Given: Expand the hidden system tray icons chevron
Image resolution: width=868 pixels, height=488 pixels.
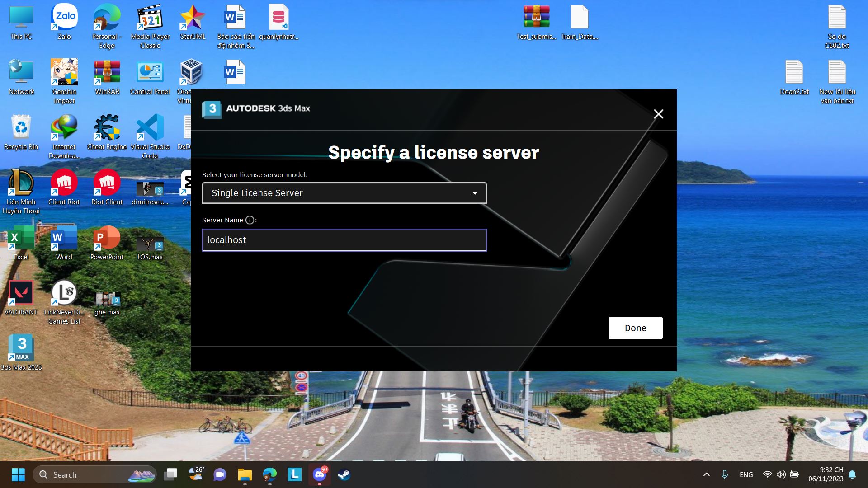Looking at the screenshot, I should click(706, 474).
